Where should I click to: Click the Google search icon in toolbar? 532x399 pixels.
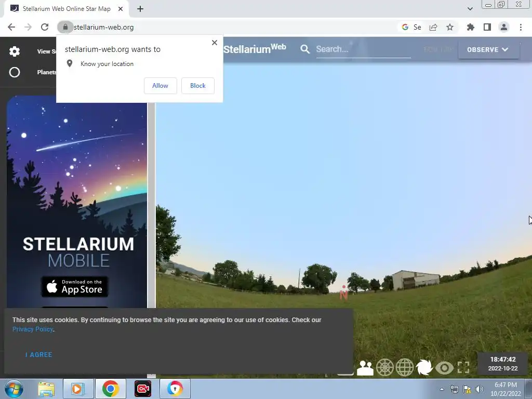coord(405,27)
